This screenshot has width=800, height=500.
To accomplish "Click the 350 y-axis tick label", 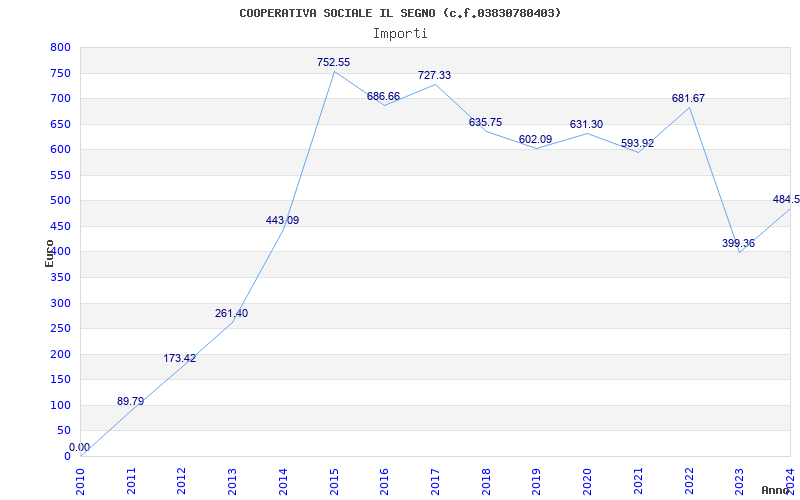I will tap(60, 278).
